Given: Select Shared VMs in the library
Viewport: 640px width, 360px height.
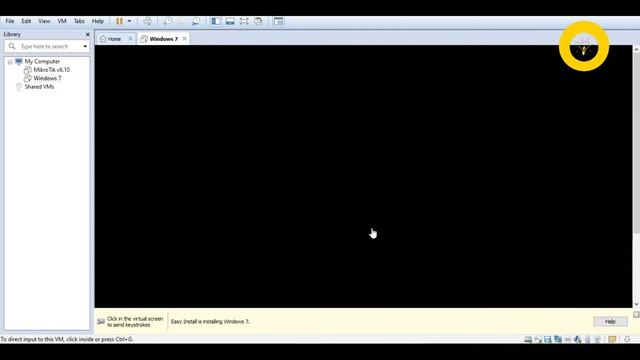Looking at the screenshot, I should click(39, 87).
